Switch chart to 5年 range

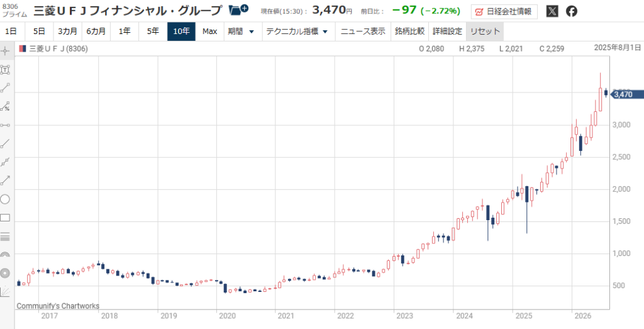(x=153, y=31)
